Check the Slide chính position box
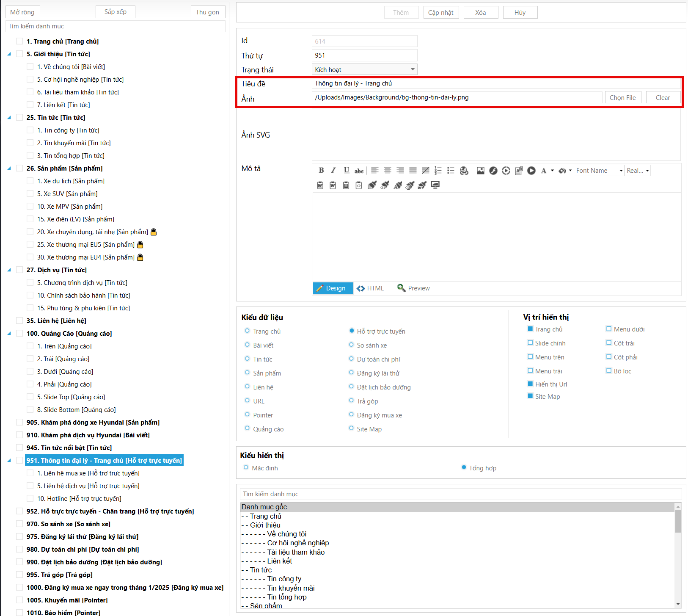688x616 pixels. [530, 343]
